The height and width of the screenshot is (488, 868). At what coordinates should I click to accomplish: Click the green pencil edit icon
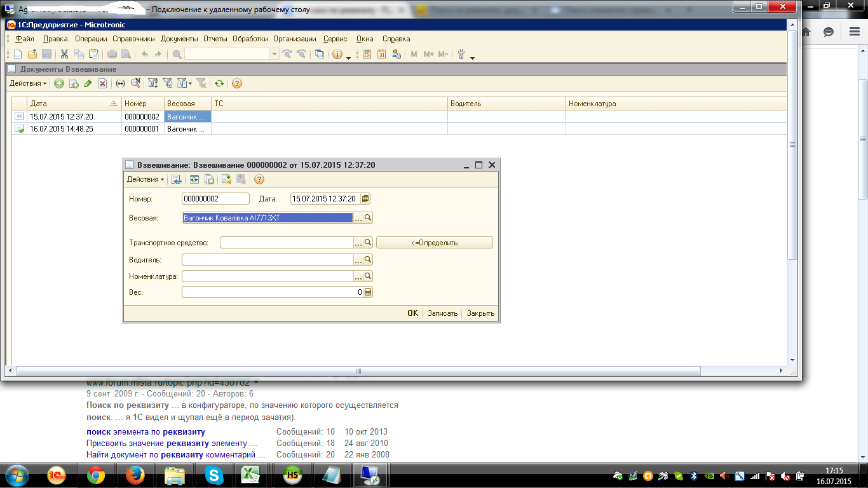pos(88,83)
